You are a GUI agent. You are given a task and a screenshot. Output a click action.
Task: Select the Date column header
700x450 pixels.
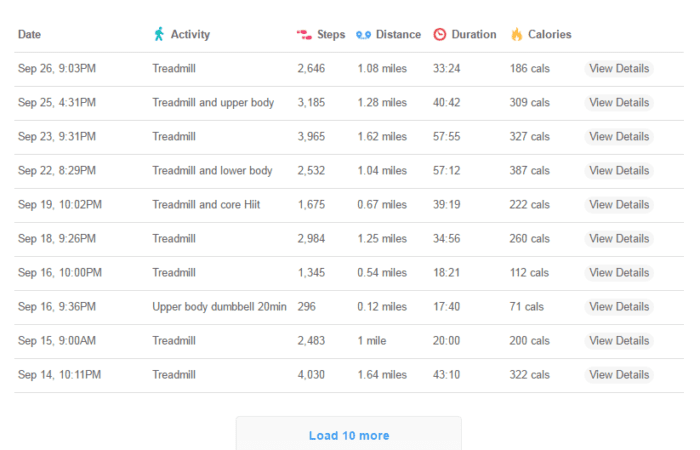pos(29,34)
